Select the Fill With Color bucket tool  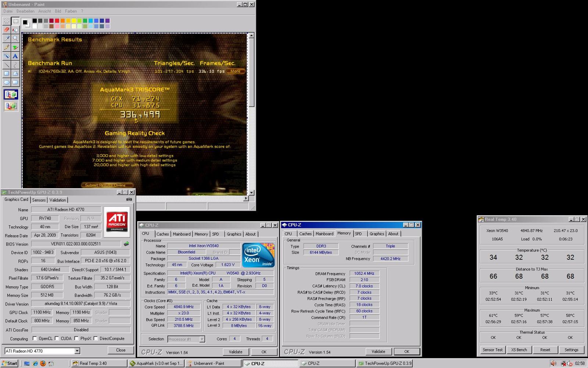coord(15,30)
